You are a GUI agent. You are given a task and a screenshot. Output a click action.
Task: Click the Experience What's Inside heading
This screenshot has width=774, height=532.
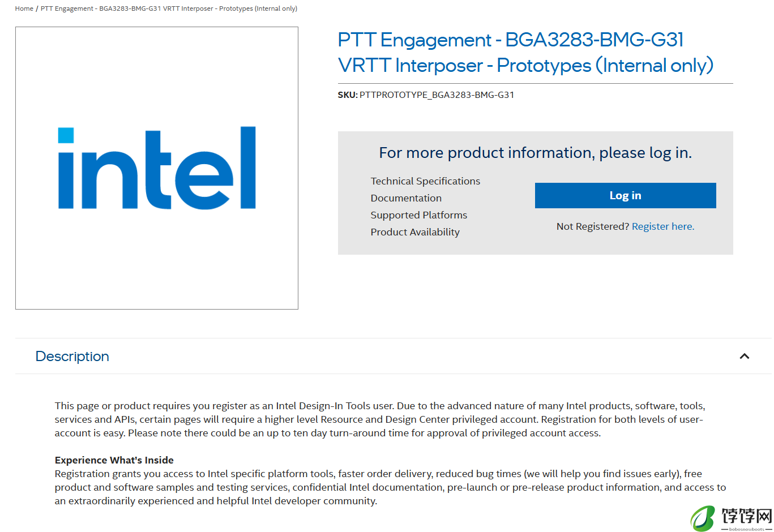click(114, 460)
